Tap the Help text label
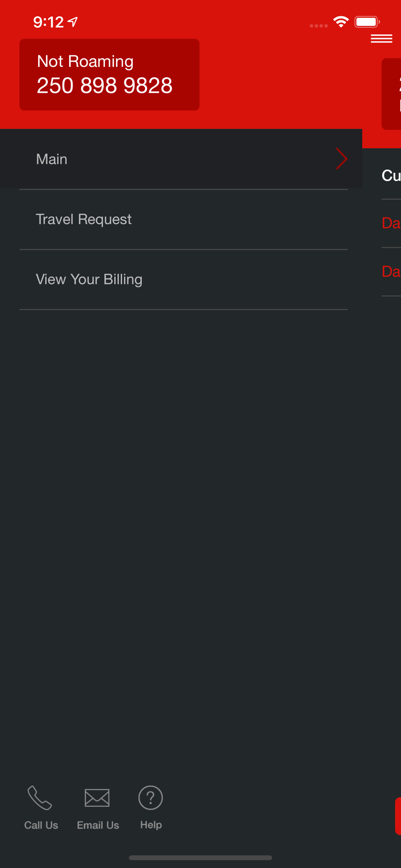Screen dimensions: 401x868 pos(151,825)
